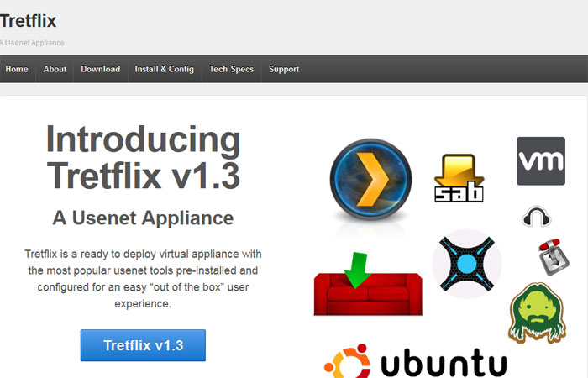
Task: Click the 'A Usenet Appliance' tagline in header
Action: pyautogui.click(x=32, y=43)
